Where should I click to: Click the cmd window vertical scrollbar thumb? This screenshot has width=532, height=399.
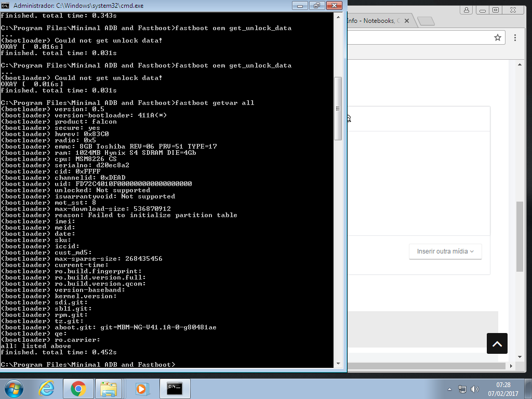click(x=338, y=109)
